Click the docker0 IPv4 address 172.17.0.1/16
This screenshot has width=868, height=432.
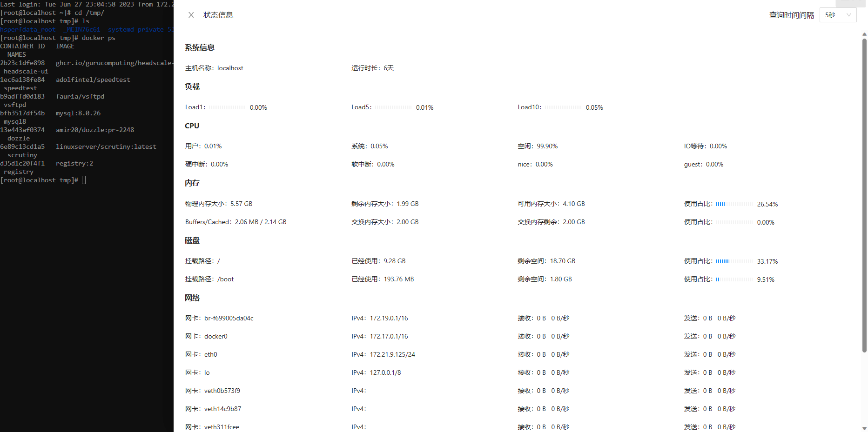(x=389, y=336)
